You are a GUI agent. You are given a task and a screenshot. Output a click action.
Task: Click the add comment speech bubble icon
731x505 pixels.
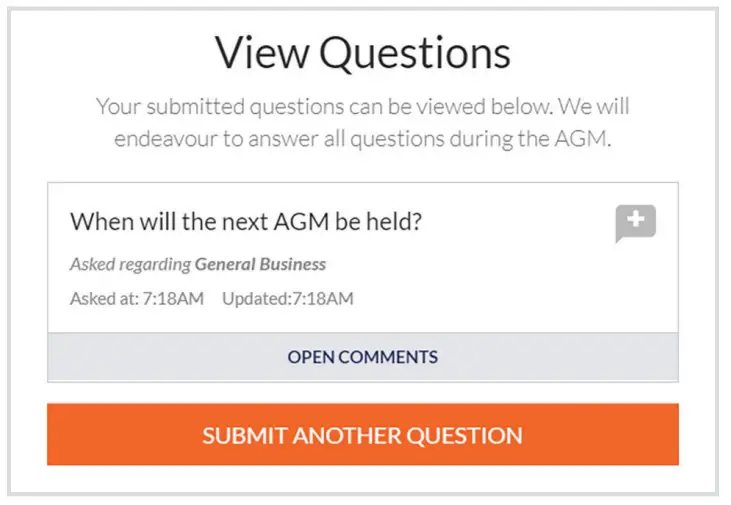(635, 223)
